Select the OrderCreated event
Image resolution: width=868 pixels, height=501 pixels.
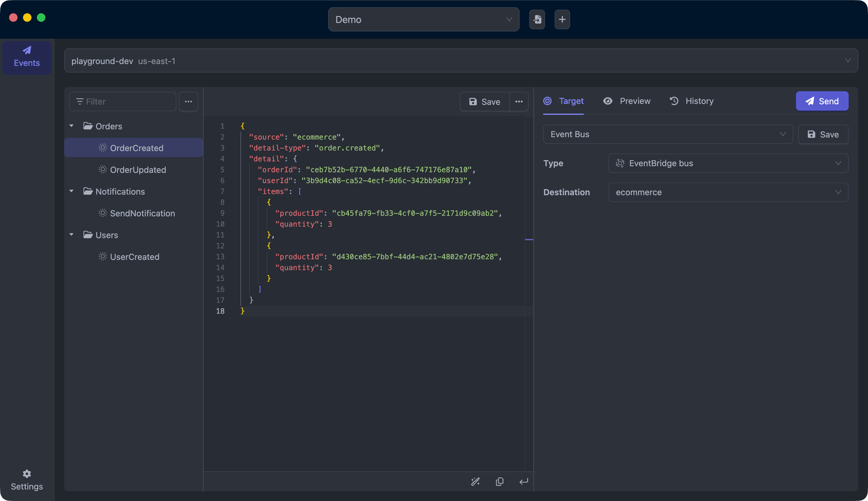point(134,148)
